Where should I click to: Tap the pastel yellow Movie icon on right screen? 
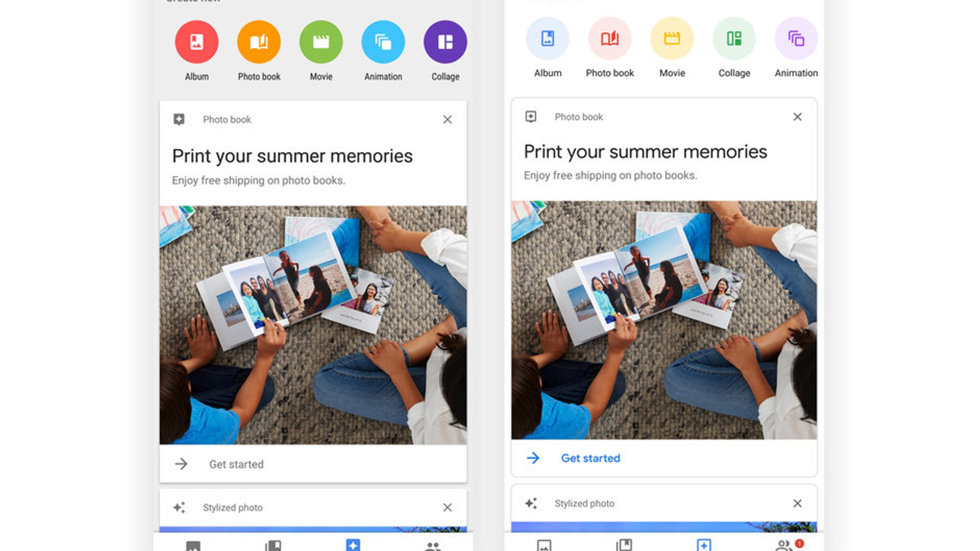point(672,39)
